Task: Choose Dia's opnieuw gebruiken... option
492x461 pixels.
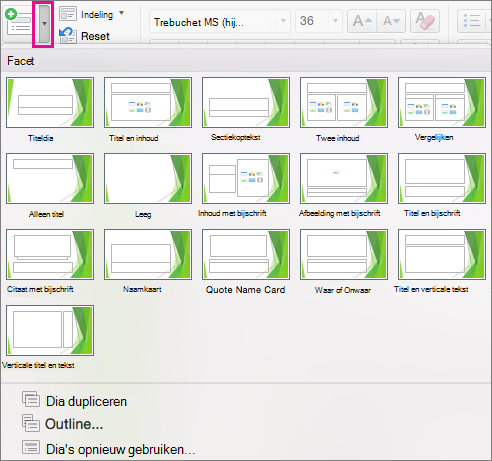Action: click(x=109, y=449)
